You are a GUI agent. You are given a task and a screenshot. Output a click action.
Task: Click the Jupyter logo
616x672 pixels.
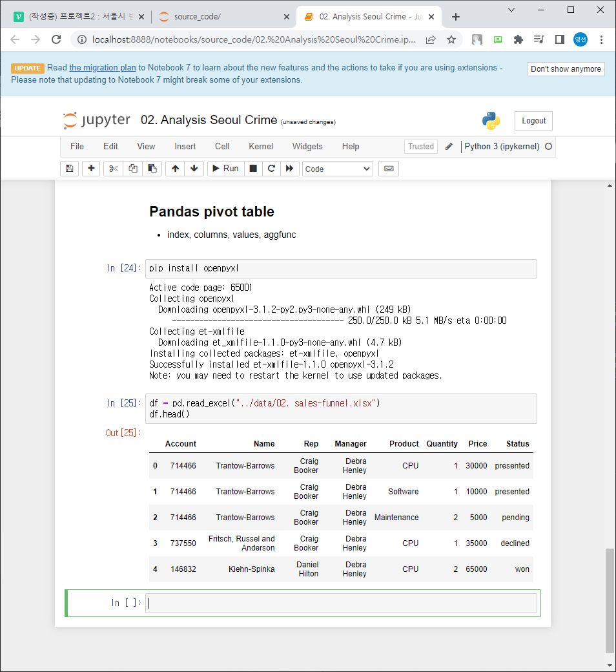(x=96, y=120)
